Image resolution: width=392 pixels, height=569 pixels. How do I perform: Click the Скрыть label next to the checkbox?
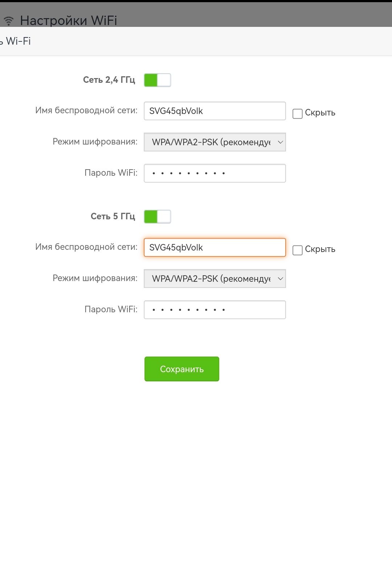coord(320,113)
